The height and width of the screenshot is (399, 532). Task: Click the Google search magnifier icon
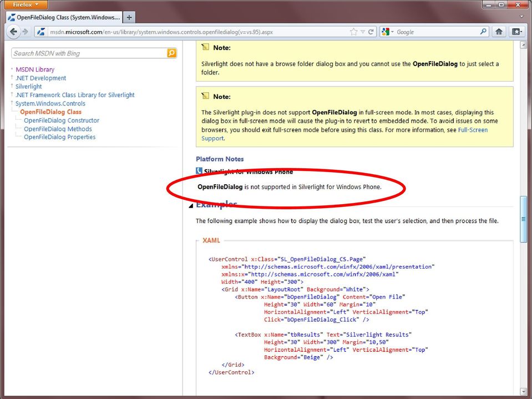483,32
